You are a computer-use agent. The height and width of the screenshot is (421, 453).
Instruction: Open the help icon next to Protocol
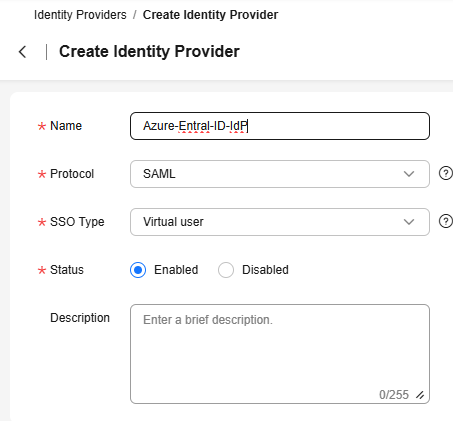(445, 173)
